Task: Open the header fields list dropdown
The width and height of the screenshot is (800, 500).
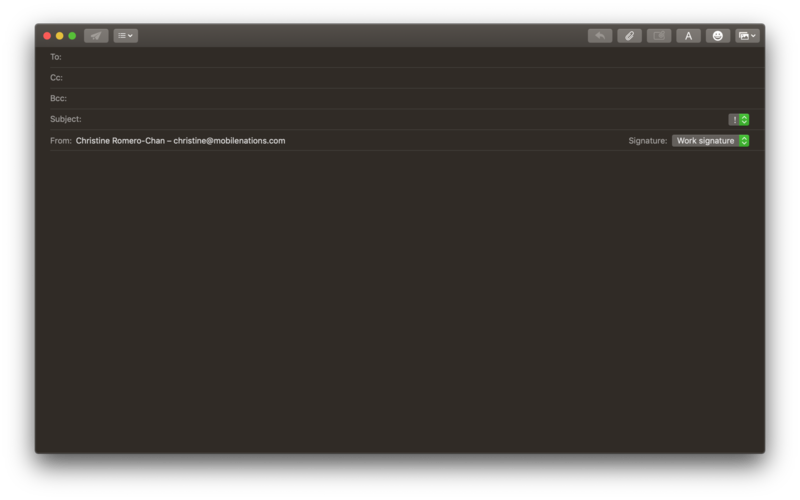Action: pos(126,36)
